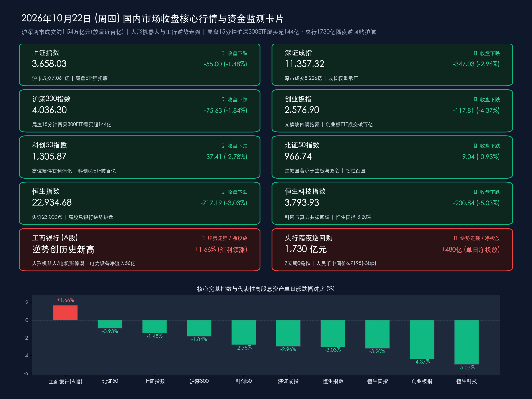
Task: Click the page title 国内市场收盘核心行情与资金监测卡片
Action: pyautogui.click(x=203, y=19)
